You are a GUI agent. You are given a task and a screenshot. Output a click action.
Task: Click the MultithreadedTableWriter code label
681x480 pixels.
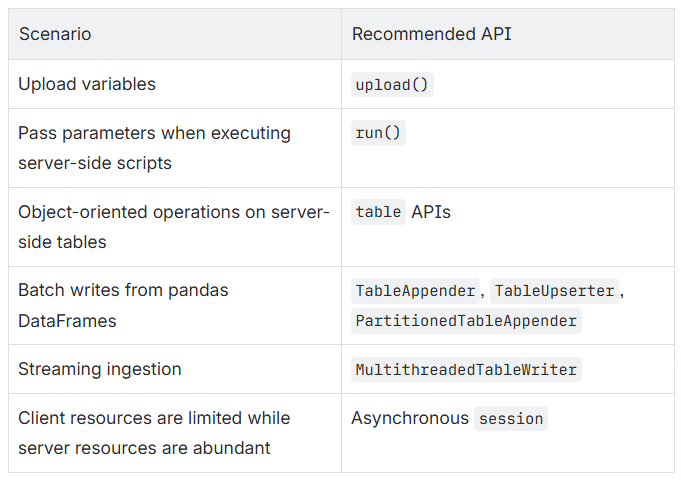(x=466, y=370)
